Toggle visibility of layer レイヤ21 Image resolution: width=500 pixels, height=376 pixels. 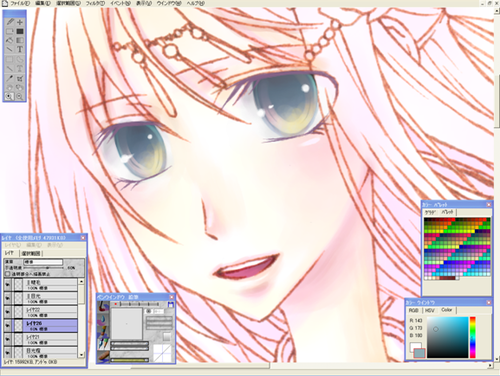(x=8, y=339)
